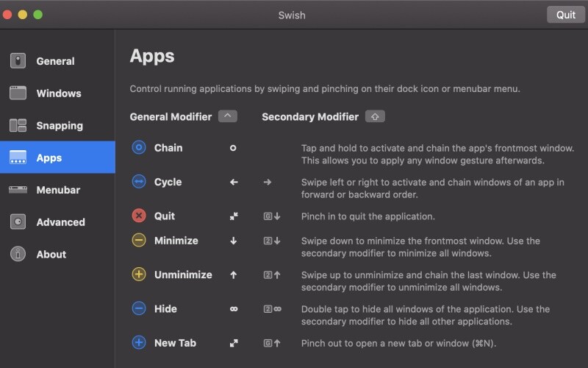Click the yellow minimize window button
Screen dimensions: 588x368
pos(23,15)
